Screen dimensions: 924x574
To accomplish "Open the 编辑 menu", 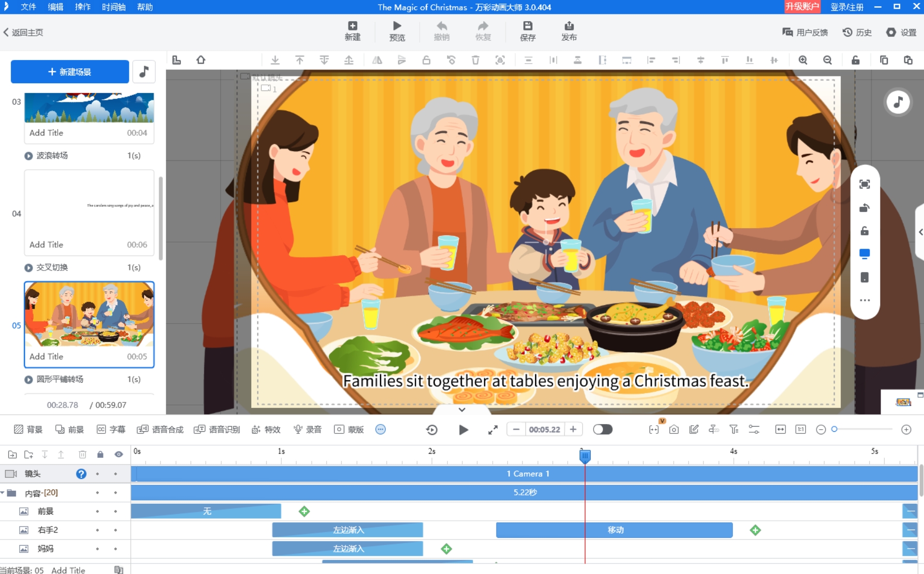I will 55,7.
